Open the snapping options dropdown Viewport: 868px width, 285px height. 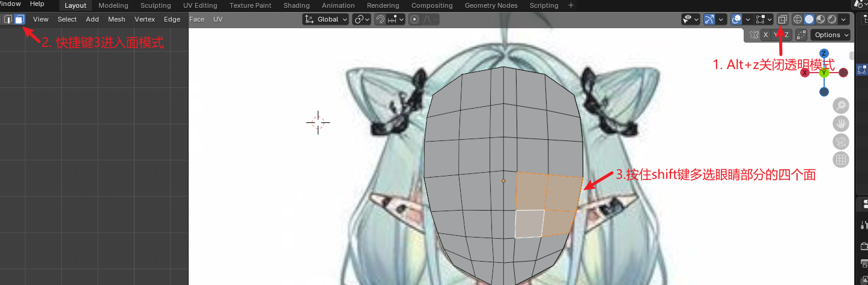pyautogui.click(x=395, y=19)
